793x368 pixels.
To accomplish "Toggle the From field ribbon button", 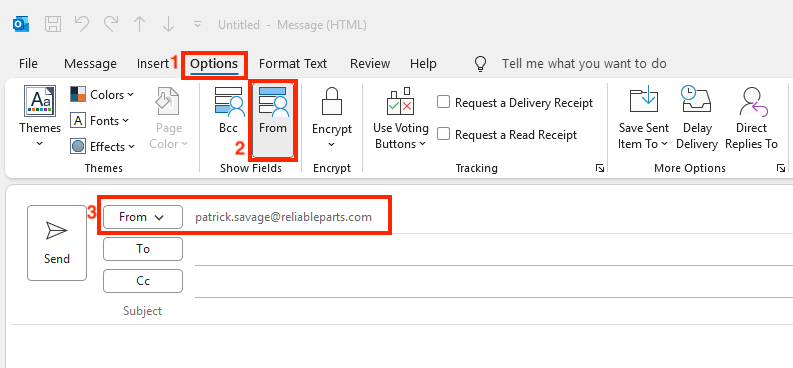I will pyautogui.click(x=273, y=119).
